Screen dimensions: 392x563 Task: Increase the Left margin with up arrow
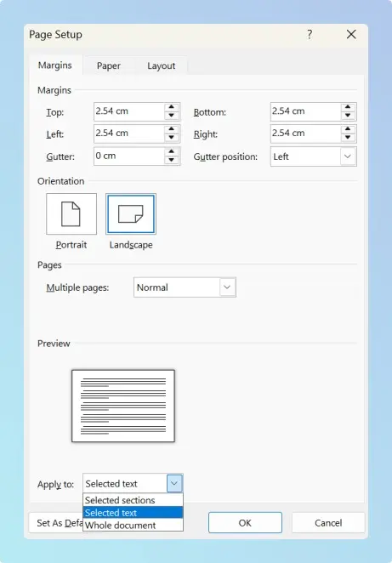coord(171,129)
